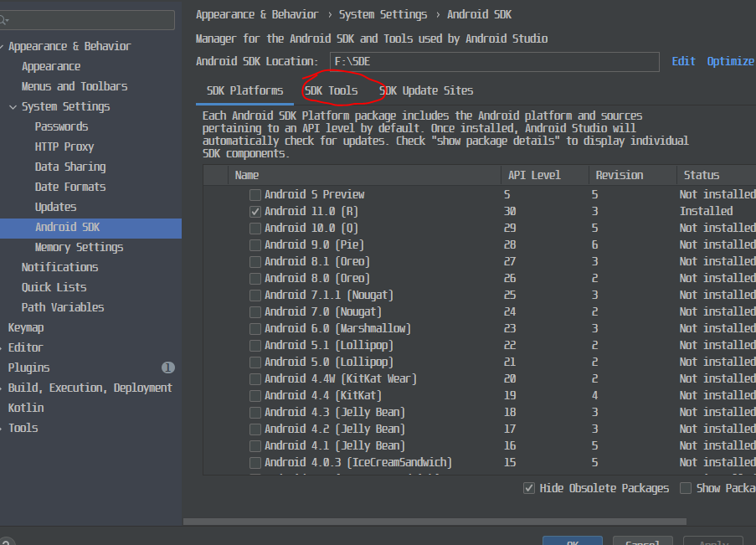Select the Android 4.1 (Jelly Bean) row name
Image resolution: width=756 pixels, height=545 pixels.
335,446
